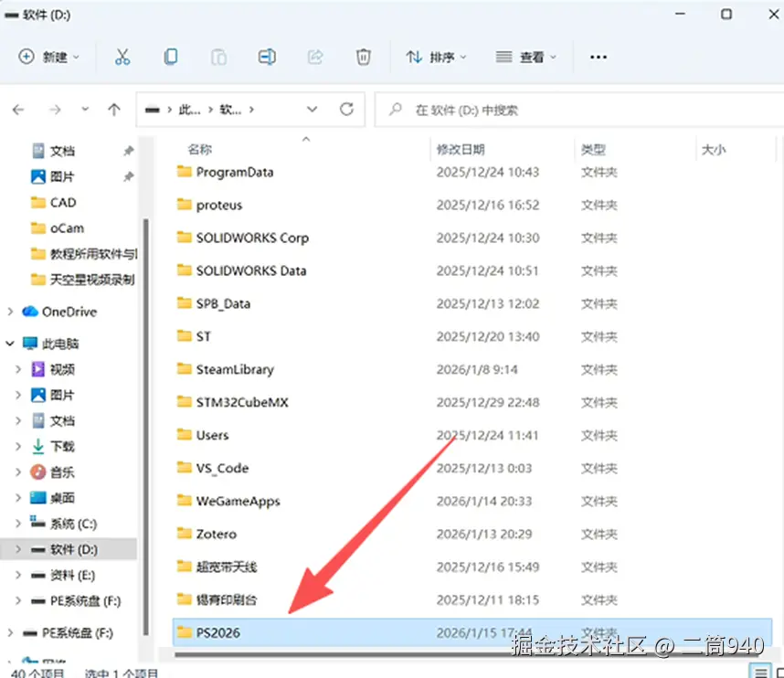Open the 查看 view dropdown

tap(526, 57)
